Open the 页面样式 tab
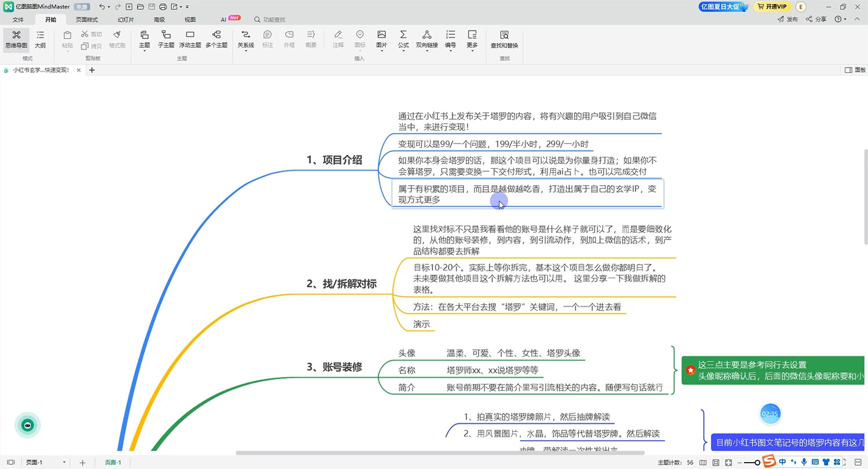Viewport: 868px width, 469px height. (87, 19)
